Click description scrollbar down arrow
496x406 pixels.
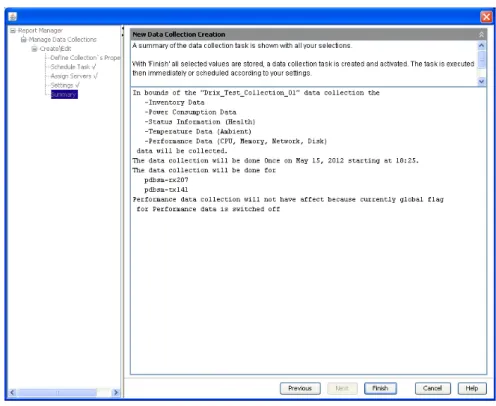[x=481, y=81]
